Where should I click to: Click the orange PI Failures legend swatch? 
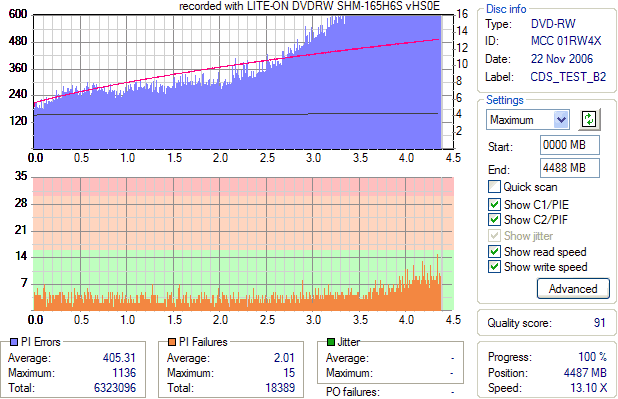tap(171, 342)
